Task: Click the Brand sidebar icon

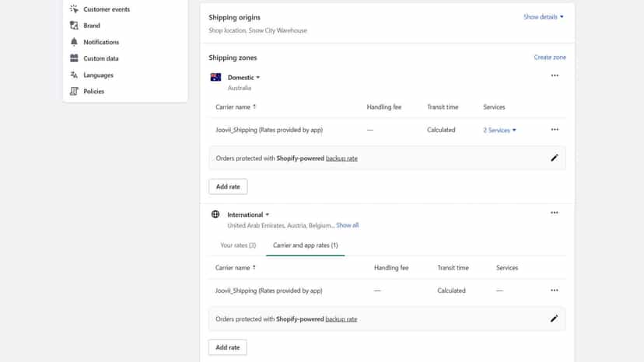Action: pos(74,26)
